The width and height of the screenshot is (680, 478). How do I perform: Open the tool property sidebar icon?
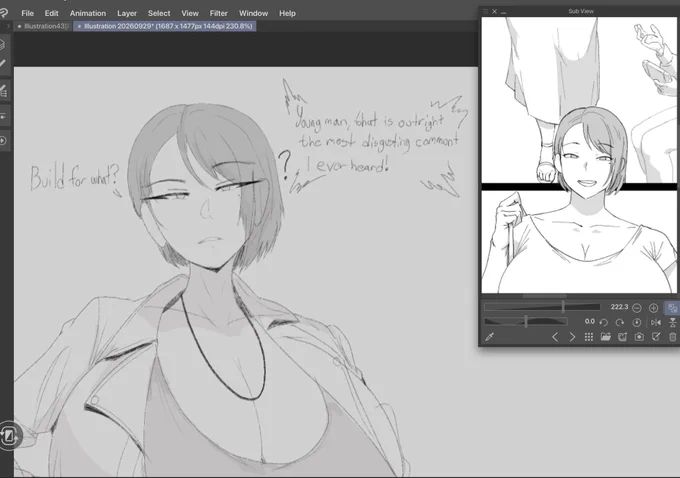[x=3, y=116]
